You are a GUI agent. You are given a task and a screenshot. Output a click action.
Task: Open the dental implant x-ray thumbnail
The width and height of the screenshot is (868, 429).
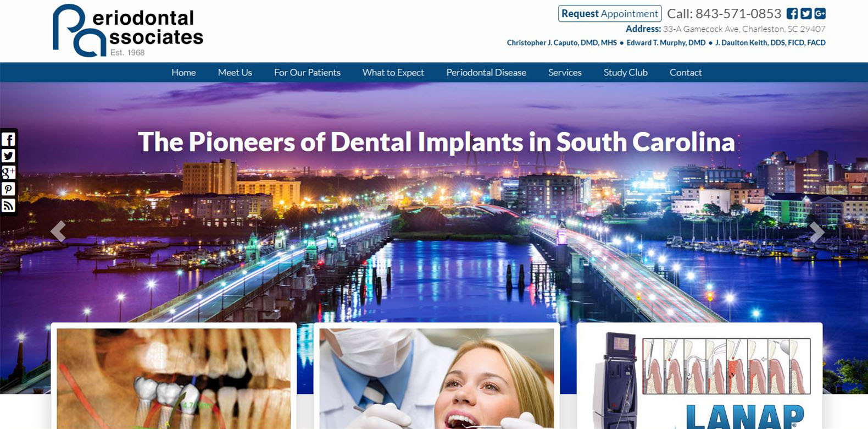coord(174,376)
